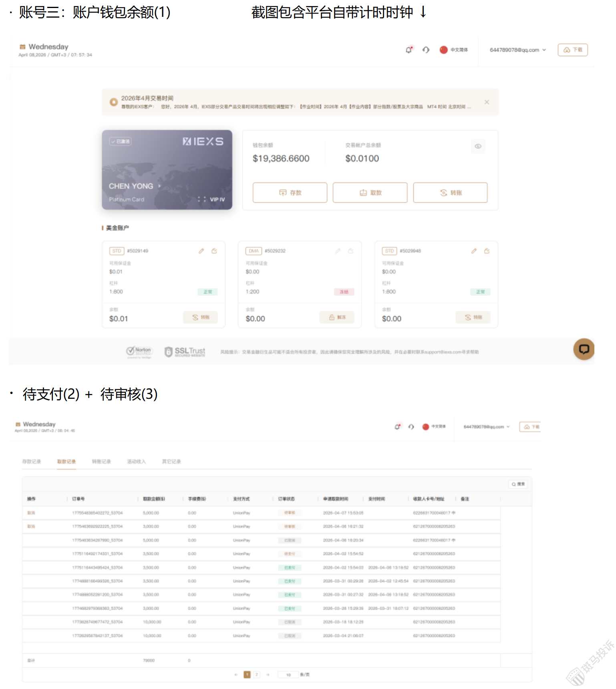The width and height of the screenshot is (616, 689).
Task: Click 转账 on account #5029149 card
Action: [x=200, y=317]
